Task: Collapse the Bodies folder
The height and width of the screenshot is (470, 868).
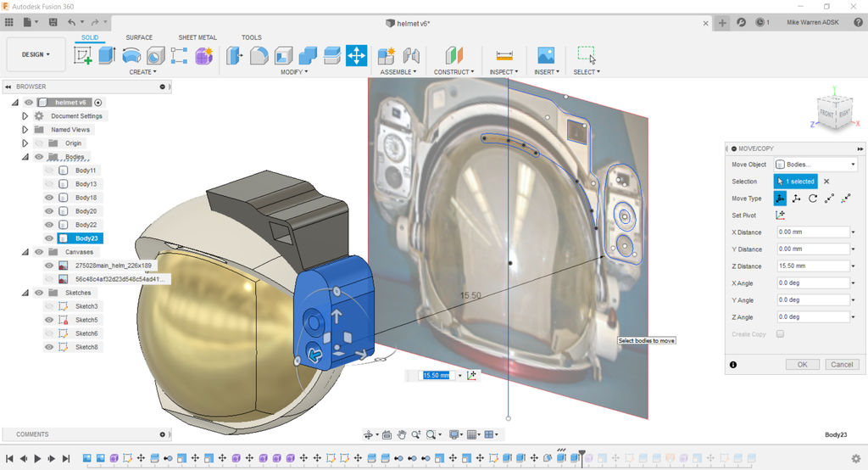Action: click(25, 157)
